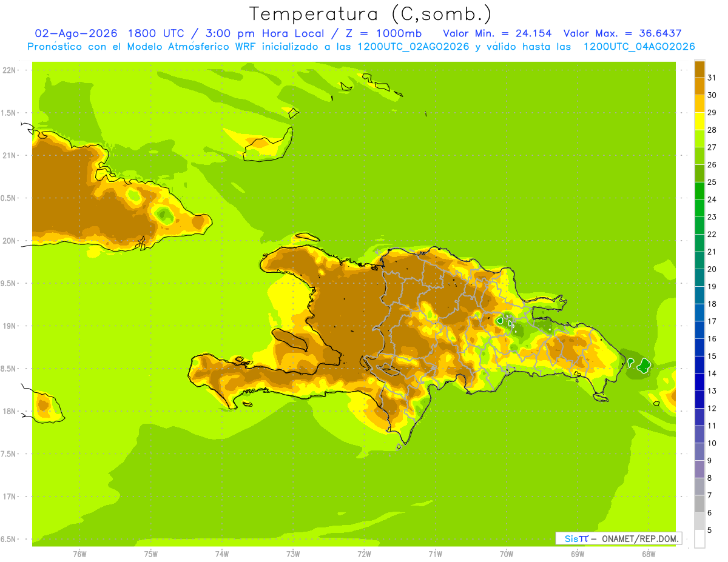Image resolution: width=728 pixels, height=562 pixels.
Task: Click the "22N" latitude label
Action: [10, 70]
